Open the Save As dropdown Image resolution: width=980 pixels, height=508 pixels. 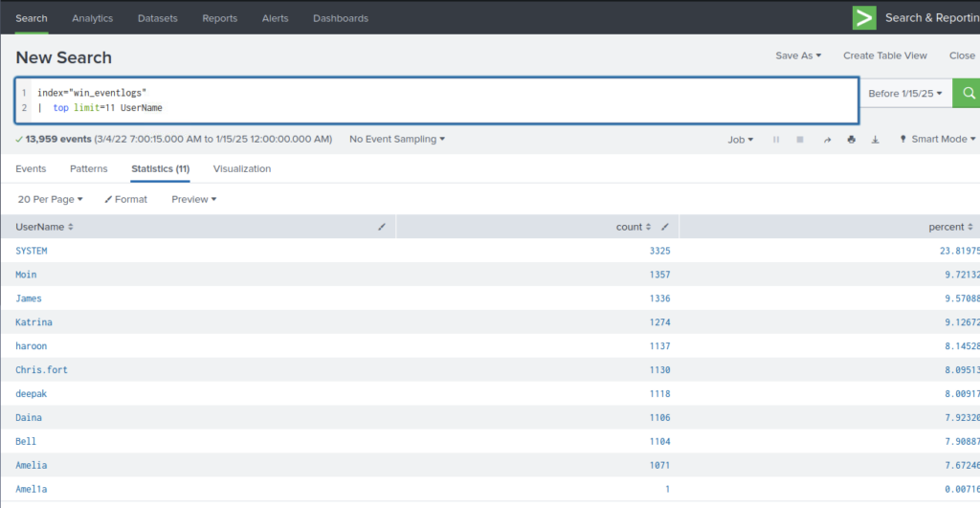coord(798,55)
